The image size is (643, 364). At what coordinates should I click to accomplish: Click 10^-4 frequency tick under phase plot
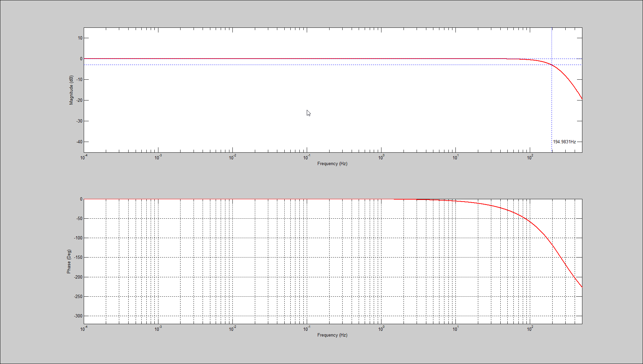click(x=84, y=329)
